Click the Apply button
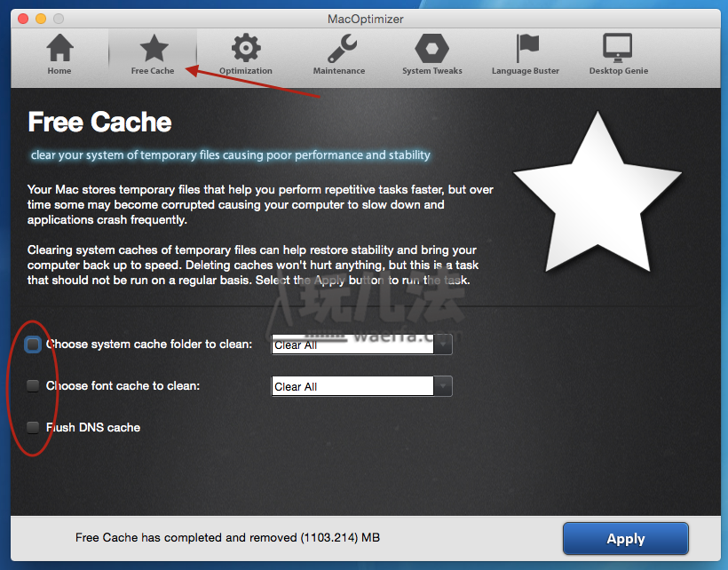728x570 pixels. [625, 538]
